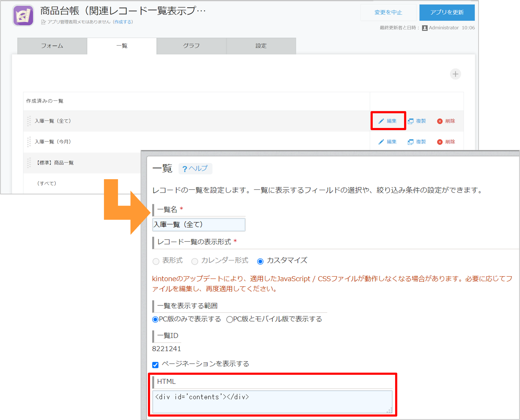Click the pencil 編集 icon for 入庫一覧（今月）

[381, 142]
